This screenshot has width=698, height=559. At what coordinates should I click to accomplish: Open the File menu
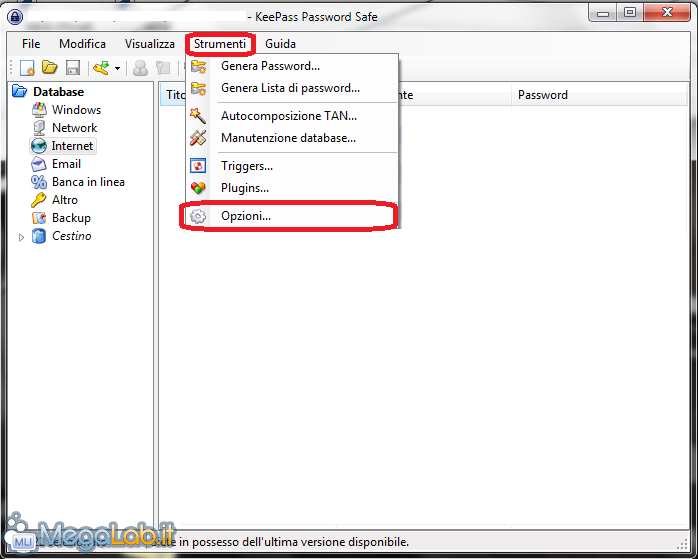pos(31,44)
